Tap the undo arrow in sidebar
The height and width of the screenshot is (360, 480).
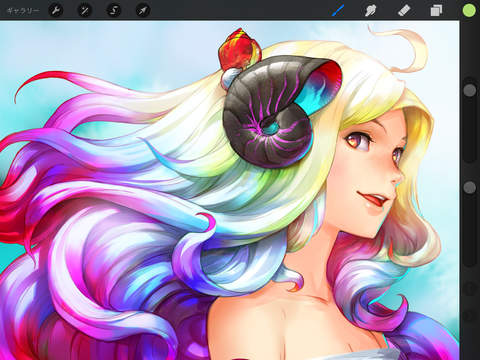pyautogui.click(x=470, y=289)
